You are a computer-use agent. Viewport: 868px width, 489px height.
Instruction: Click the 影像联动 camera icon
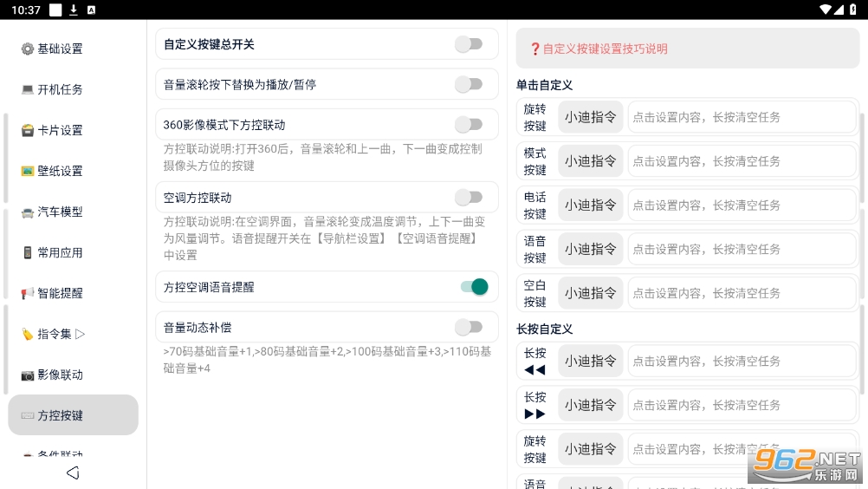pos(27,375)
